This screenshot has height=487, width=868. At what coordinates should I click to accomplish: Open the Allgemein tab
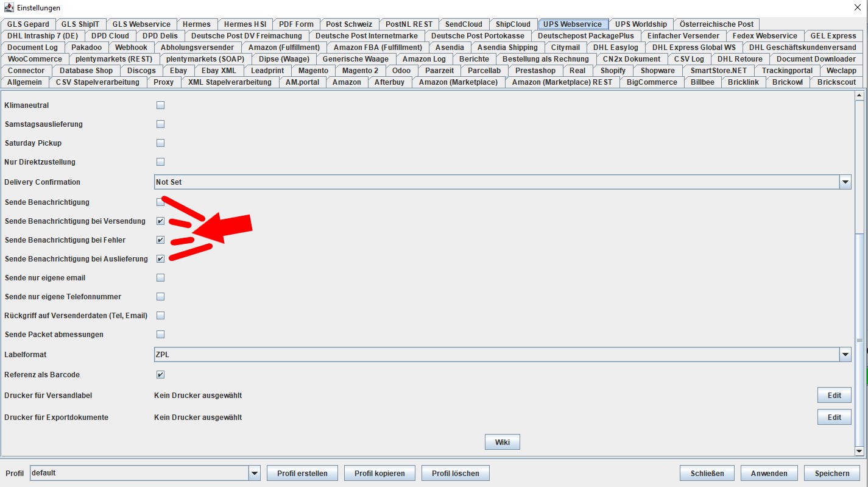coord(24,82)
